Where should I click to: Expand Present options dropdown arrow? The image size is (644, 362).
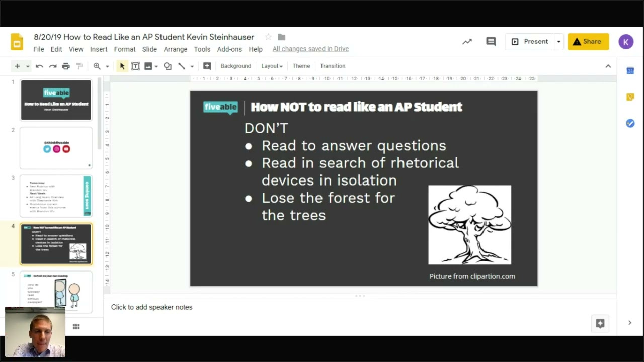(558, 42)
